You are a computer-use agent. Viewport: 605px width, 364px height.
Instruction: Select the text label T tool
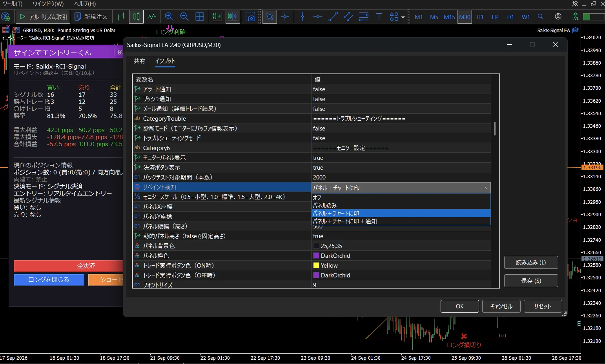tap(379, 17)
